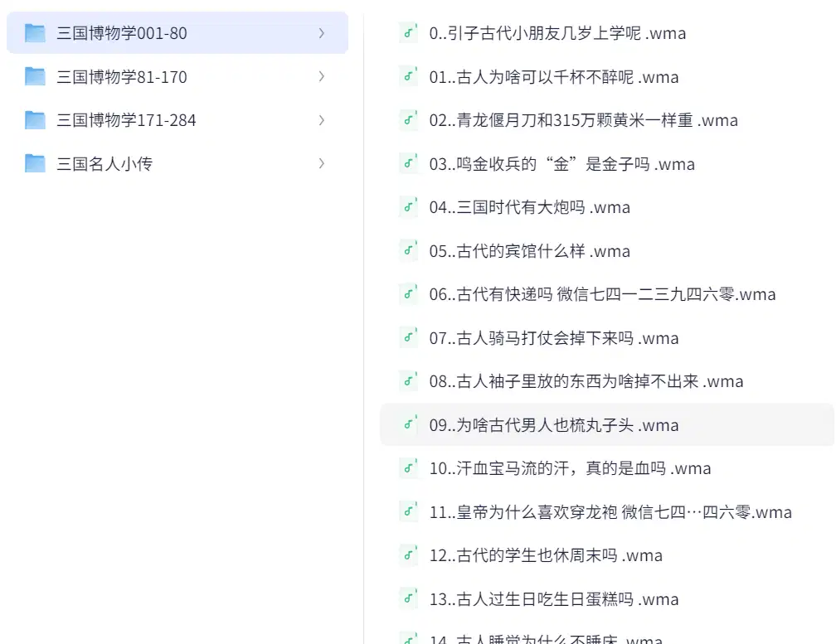
Task: Click audio icon of 09..为啥古代男人也梳丸子头
Action: 408,424
